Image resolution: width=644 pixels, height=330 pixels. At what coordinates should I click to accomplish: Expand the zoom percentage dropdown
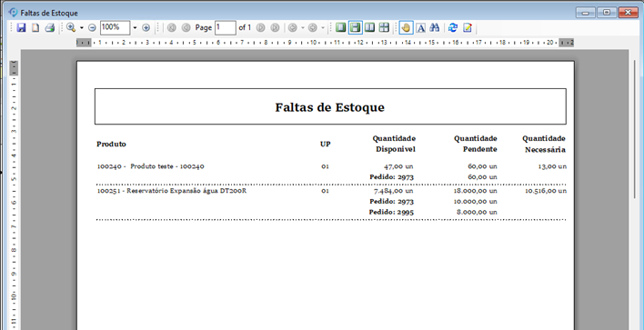point(135,27)
